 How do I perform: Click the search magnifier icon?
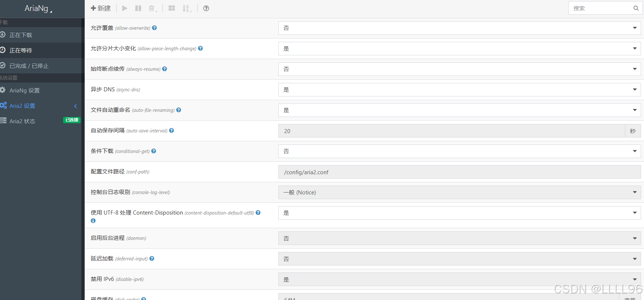coord(636,8)
